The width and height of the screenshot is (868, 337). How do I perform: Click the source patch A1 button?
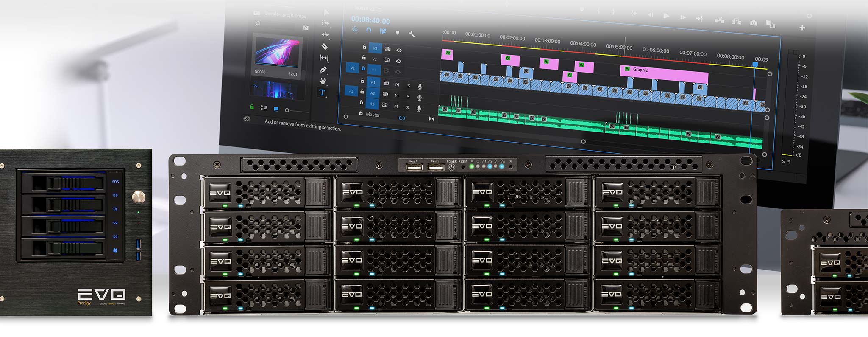coord(351,91)
